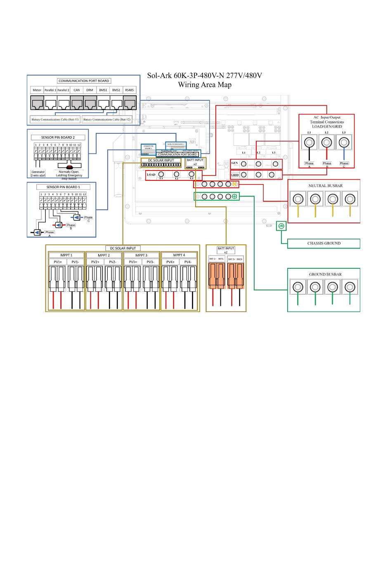Image resolution: width=392 pixels, height=561 pixels.
Task: Click 'Battery Communications Cable (Batt #2)' label
Action: pyautogui.click(x=107, y=119)
